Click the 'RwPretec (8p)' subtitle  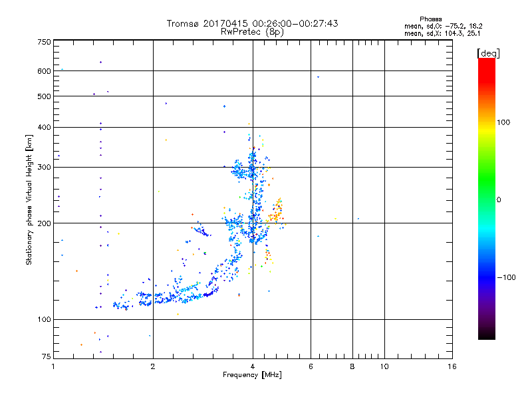[x=252, y=32]
